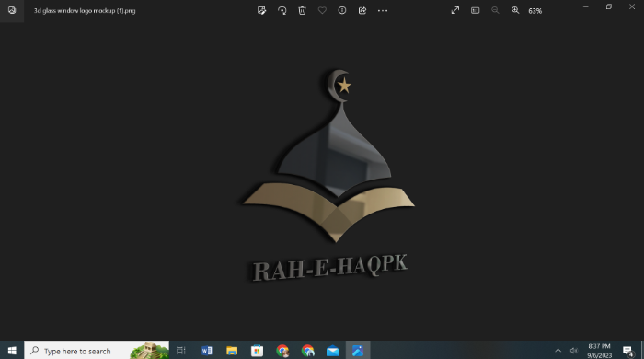
Task: Expand the system tray hidden icons chevron
Action: point(558,351)
